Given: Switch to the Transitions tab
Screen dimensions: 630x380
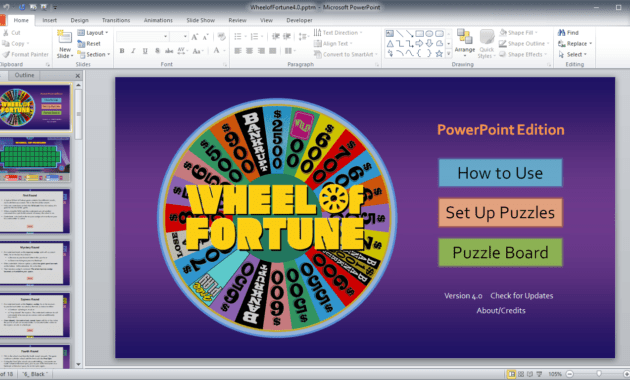Looking at the screenshot, I should (x=116, y=20).
